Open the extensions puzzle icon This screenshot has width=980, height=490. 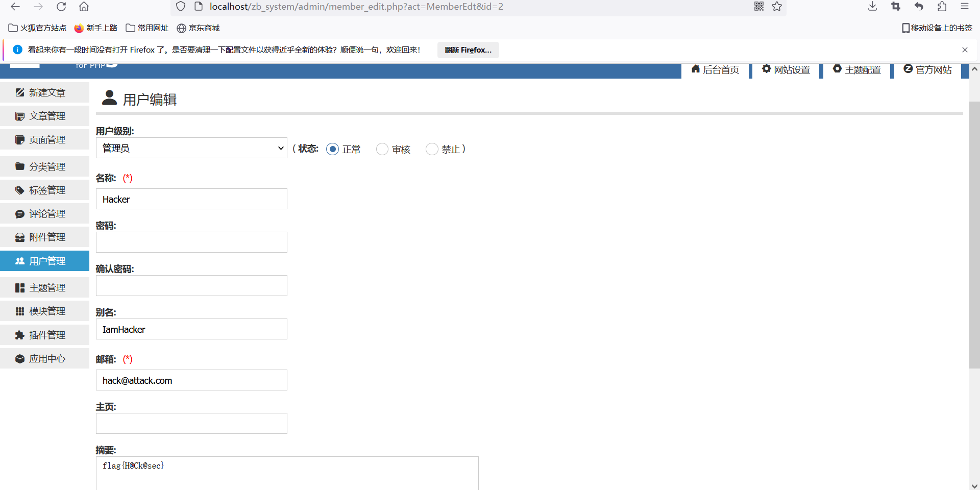(x=942, y=7)
